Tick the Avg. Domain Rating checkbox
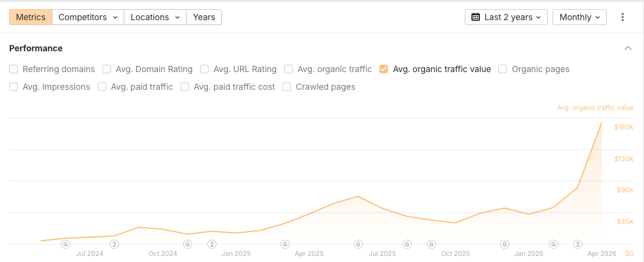The width and height of the screenshot is (644, 262). pyautogui.click(x=107, y=69)
